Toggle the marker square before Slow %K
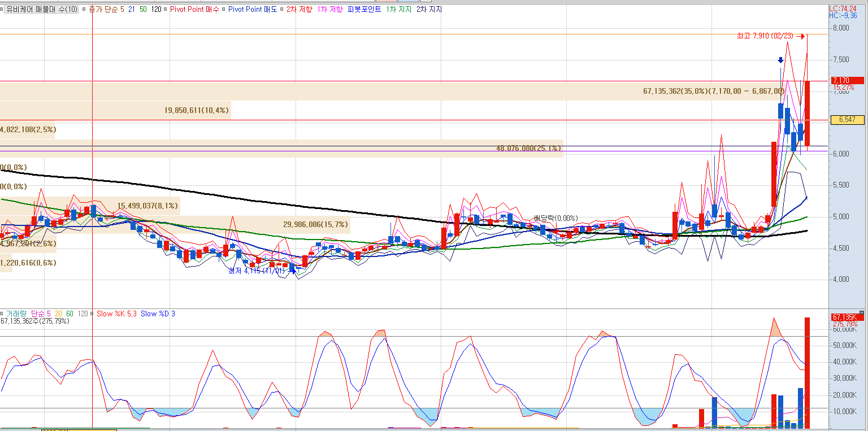Image resolution: width=868 pixels, height=431 pixels. 93,313
